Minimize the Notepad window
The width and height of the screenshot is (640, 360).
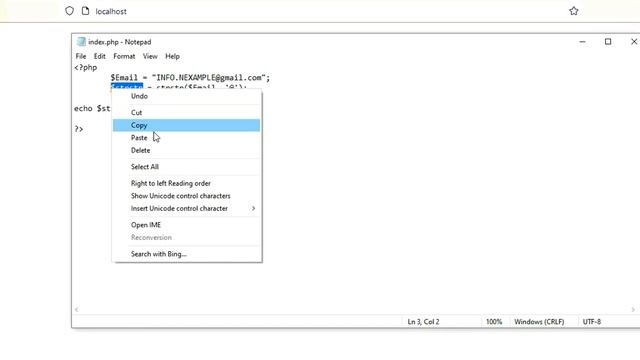click(x=582, y=42)
